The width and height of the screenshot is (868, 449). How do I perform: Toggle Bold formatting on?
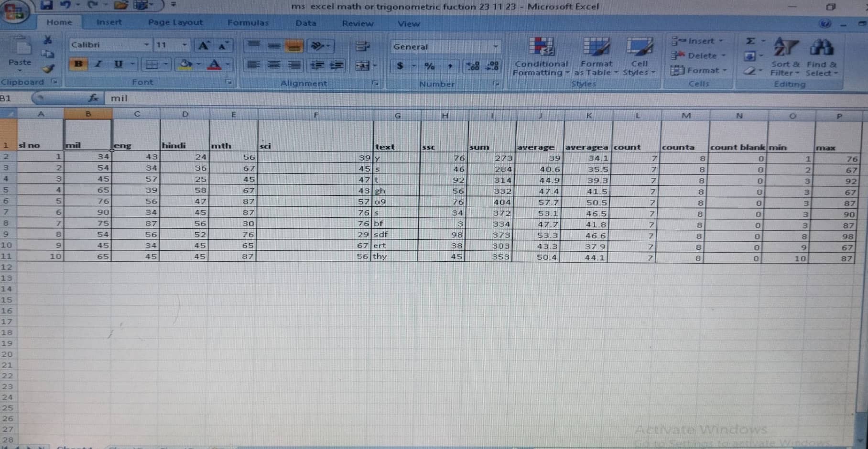tap(78, 64)
